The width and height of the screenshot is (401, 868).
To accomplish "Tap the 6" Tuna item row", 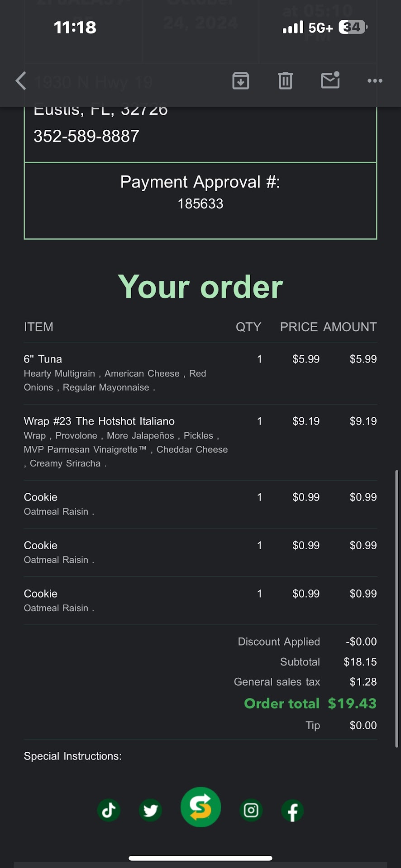I will click(43, 359).
